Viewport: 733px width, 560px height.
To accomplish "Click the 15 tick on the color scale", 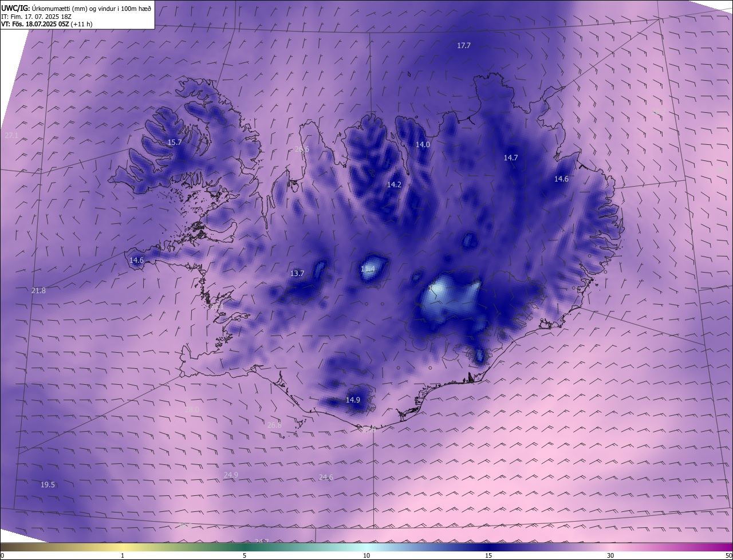I will [x=488, y=555].
